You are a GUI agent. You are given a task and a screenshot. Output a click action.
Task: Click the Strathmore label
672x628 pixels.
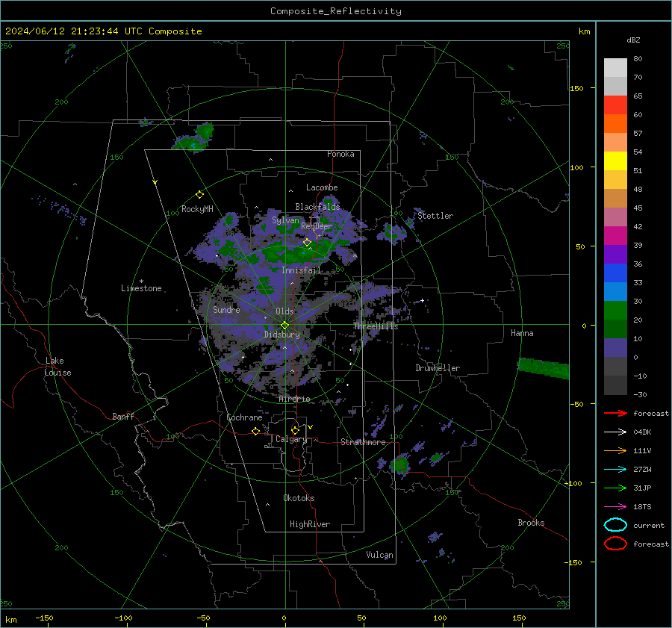point(363,442)
